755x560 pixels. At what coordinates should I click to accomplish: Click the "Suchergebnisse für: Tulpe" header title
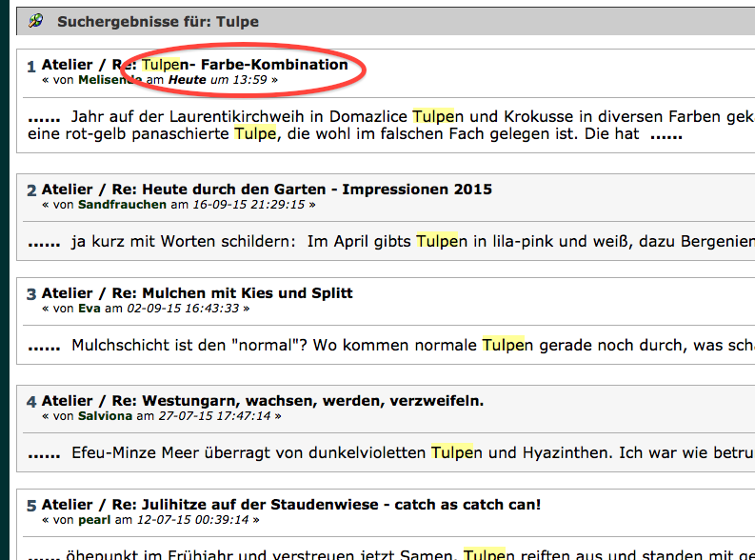157,21
